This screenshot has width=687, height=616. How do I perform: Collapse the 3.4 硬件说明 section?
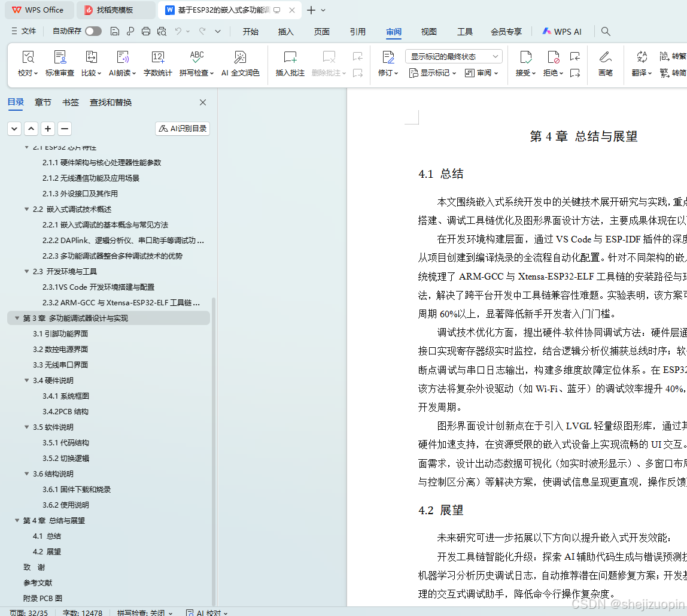(x=25, y=380)
